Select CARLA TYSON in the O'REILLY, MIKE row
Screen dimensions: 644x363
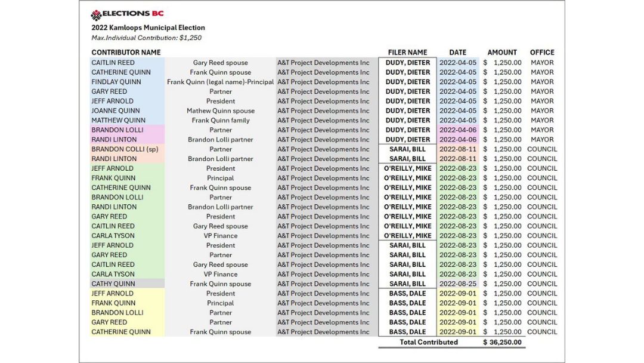[x=113, y=236]
